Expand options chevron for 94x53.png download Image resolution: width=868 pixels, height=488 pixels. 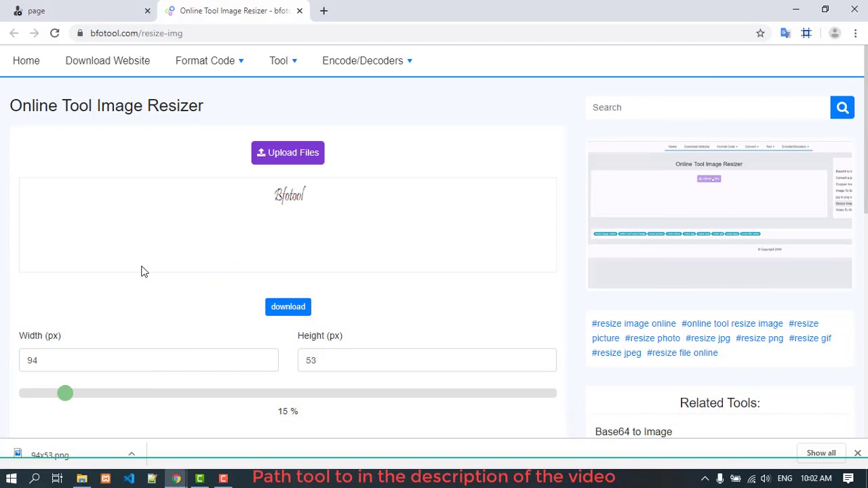pos(132,454)
